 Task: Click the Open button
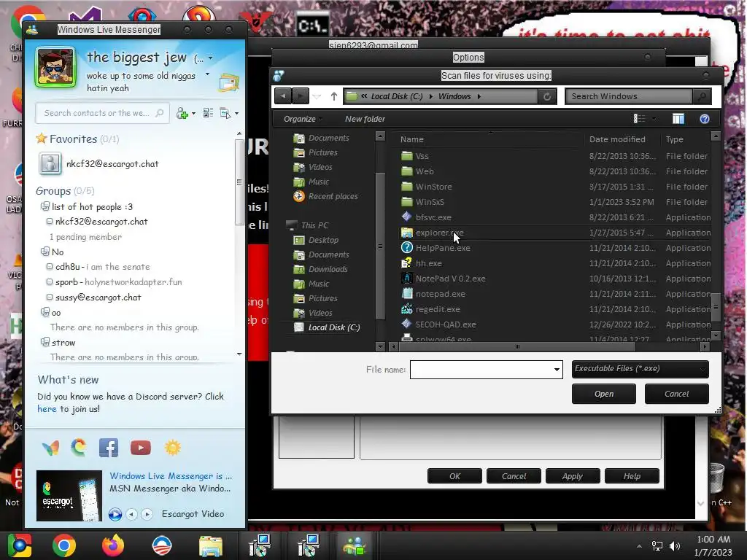coord(603,394)
